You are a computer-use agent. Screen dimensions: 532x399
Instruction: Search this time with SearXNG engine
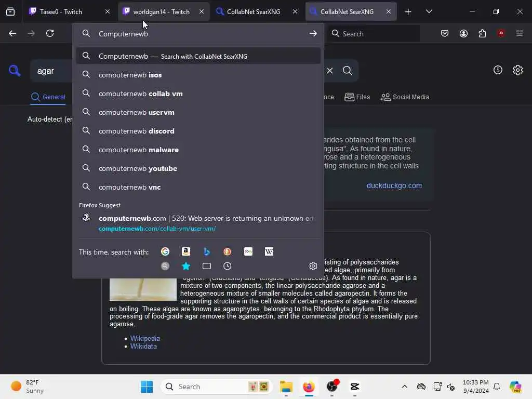tap(165, 266)
